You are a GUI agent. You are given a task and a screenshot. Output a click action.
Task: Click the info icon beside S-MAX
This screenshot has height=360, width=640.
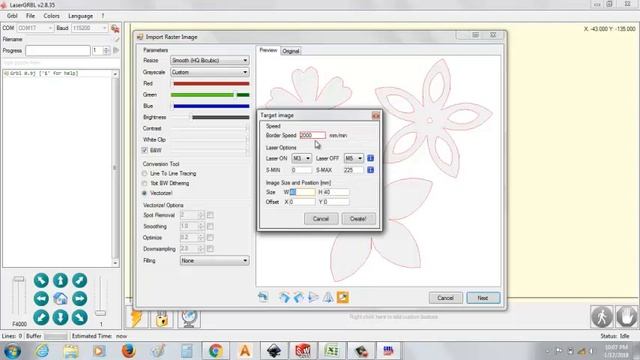(x=370, y=170)
